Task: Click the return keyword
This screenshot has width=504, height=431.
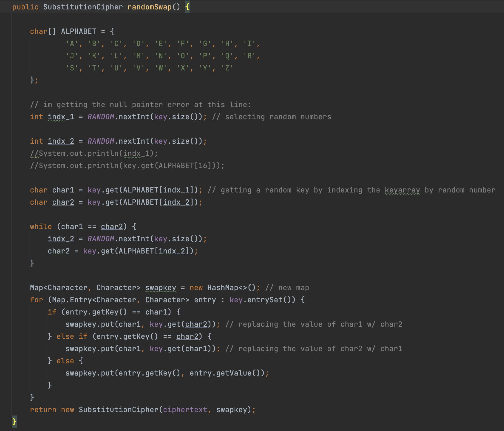Action: [43, 410]
